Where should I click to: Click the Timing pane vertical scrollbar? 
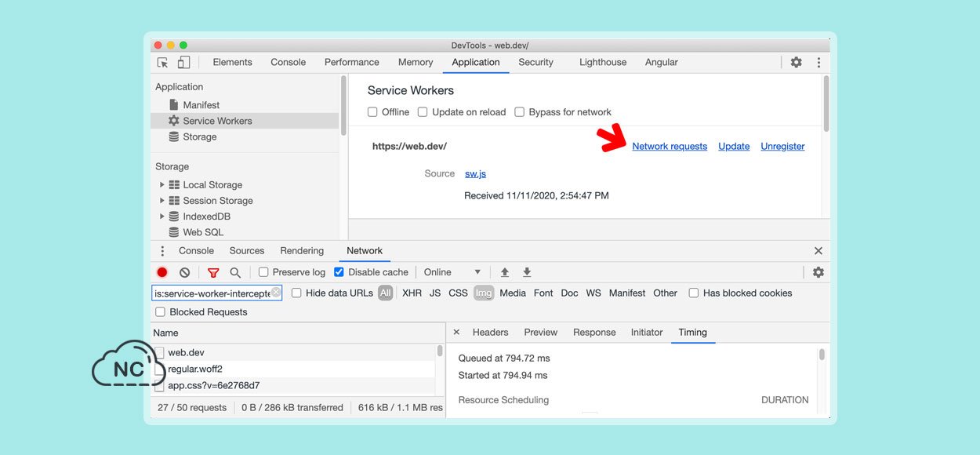[x=822, y=355]
